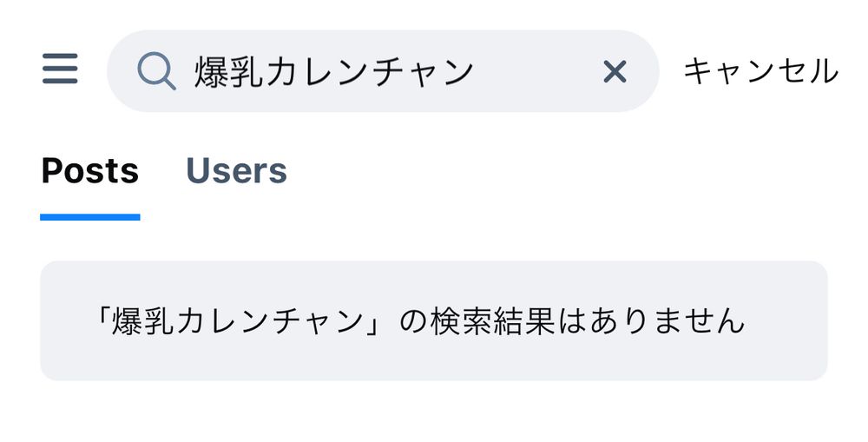View user results under Users
868x442 pixels.
tap(236, 171)
